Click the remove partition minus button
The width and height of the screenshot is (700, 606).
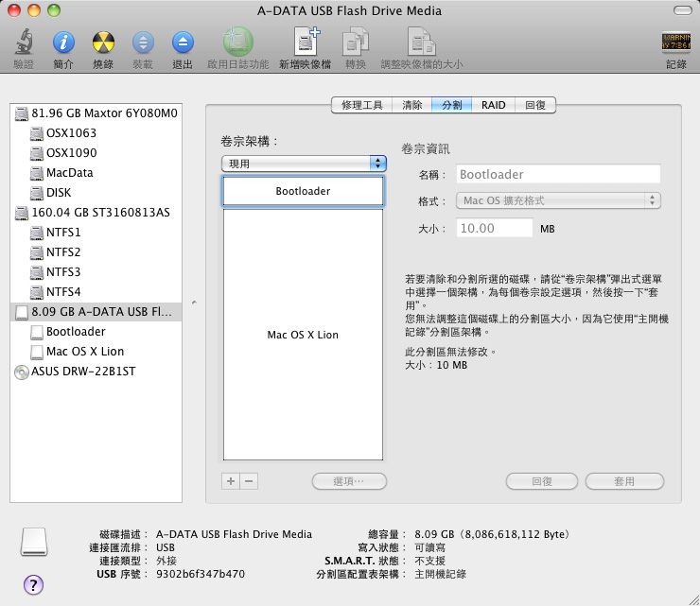coord(249,481)
